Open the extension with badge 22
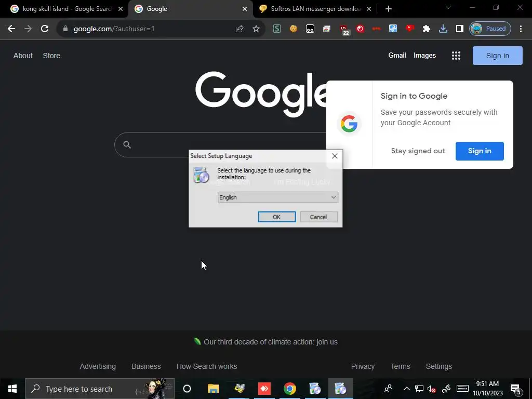 pos(344,30)
